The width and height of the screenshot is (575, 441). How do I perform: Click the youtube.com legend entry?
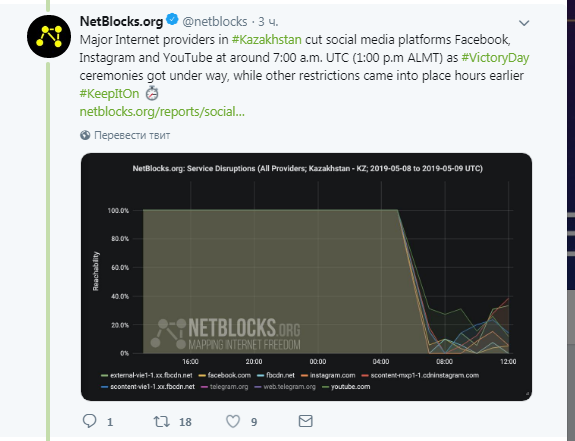(346, 387)
